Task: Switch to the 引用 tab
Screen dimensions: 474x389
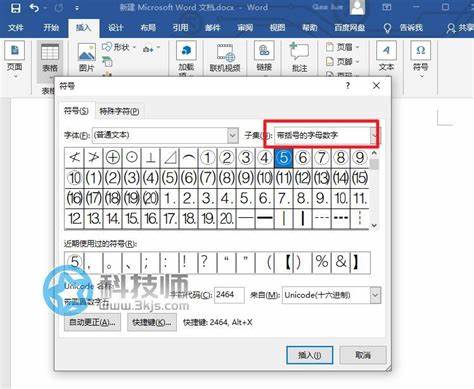Action: tap(180, 28)
